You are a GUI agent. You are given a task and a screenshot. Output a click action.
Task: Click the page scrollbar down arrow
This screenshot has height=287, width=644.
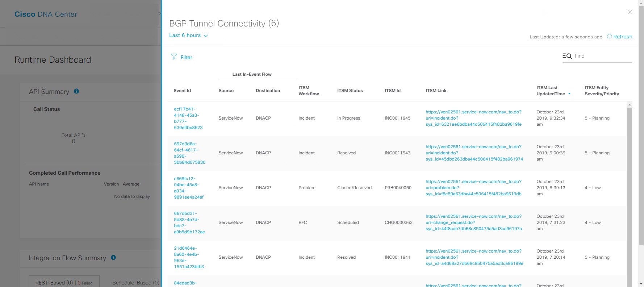[x=641, y=284]
